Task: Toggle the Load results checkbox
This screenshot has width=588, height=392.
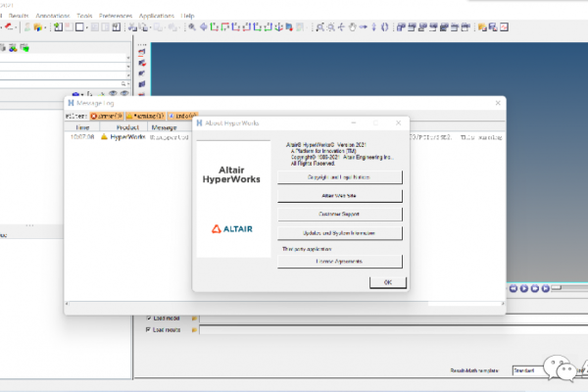Action: pyautogui.click(x=148, y=330)
